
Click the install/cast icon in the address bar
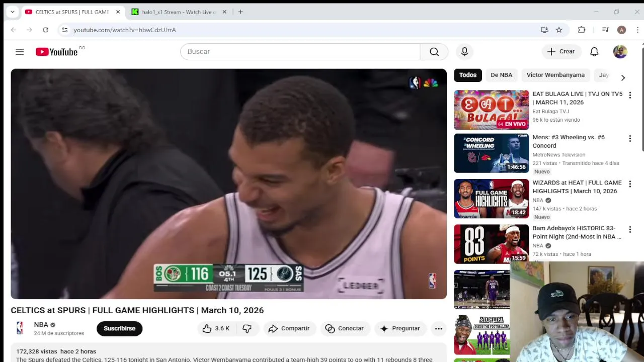(x=544, y=30)
